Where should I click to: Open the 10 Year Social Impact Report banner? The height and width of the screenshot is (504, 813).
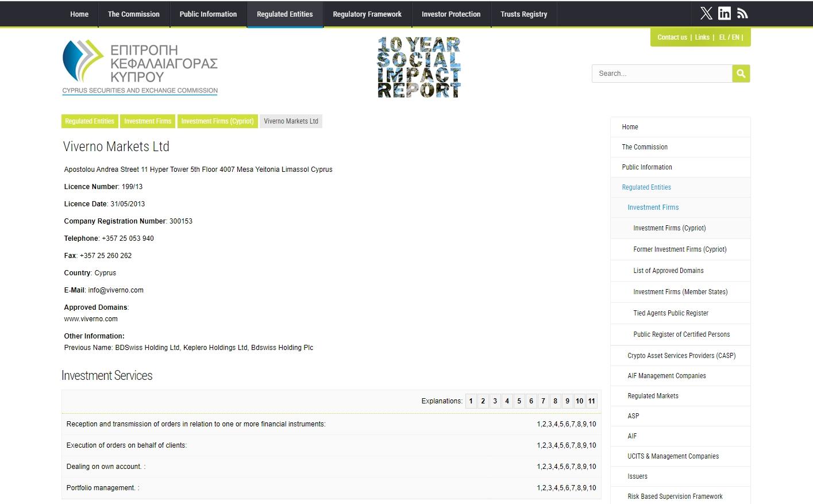[x=419, y=67]
